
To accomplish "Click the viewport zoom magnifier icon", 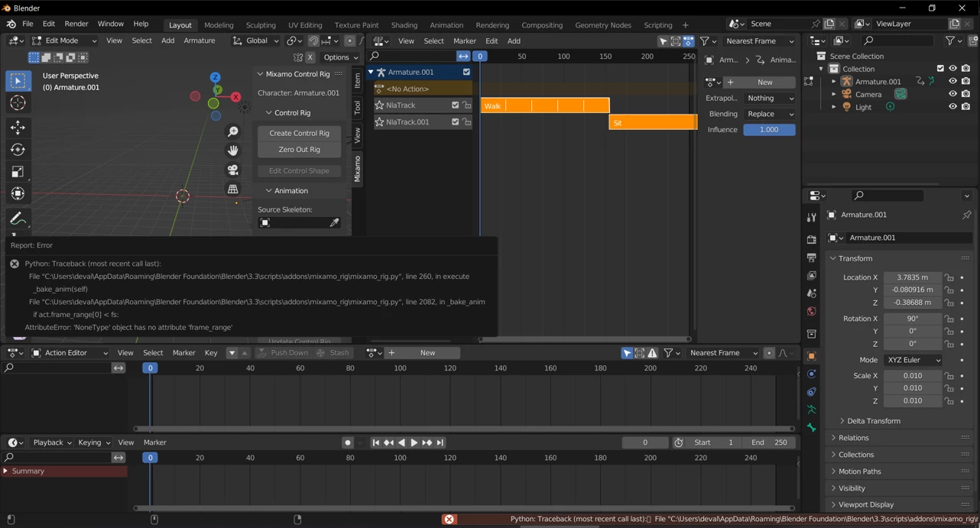I will click(233, 132).
